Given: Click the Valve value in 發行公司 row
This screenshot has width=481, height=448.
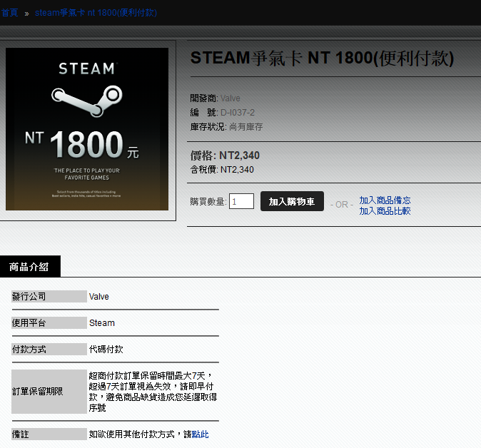Looking at the screenshot, I should tap(98, 297).
